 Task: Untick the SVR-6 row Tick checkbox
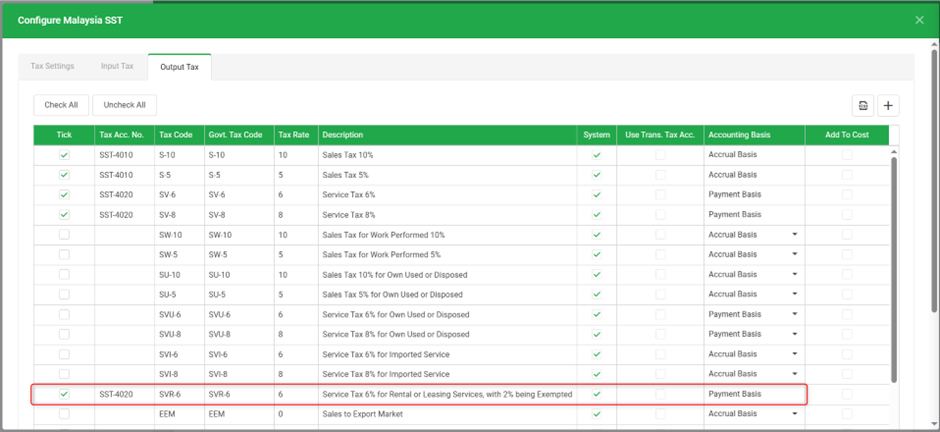(x=64, y=394)
